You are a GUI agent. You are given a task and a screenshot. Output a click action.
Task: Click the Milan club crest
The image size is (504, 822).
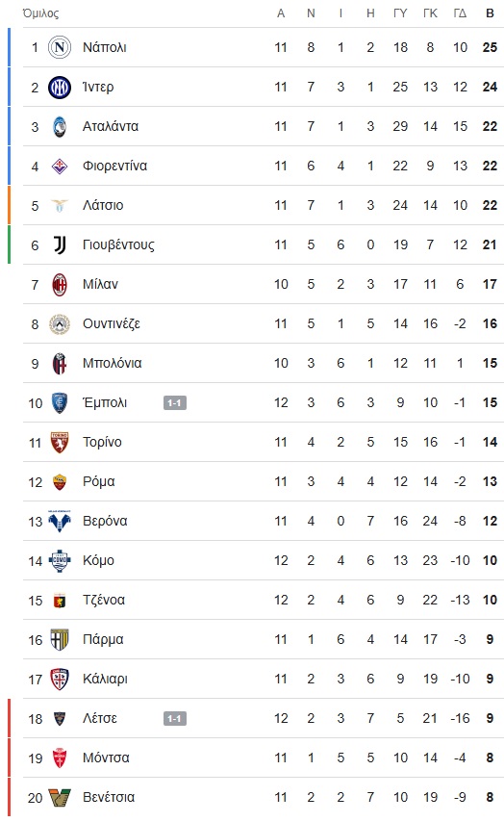point(60,284)
